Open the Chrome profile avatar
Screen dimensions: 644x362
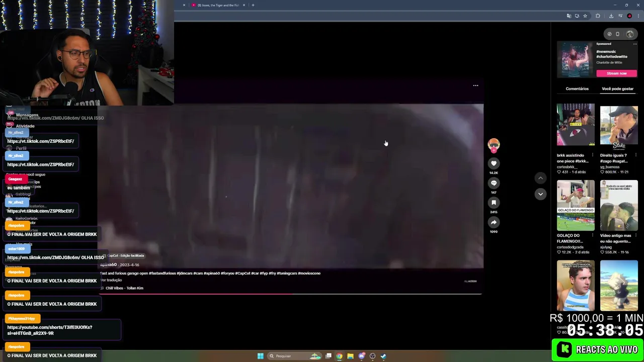tap(629, 16)
